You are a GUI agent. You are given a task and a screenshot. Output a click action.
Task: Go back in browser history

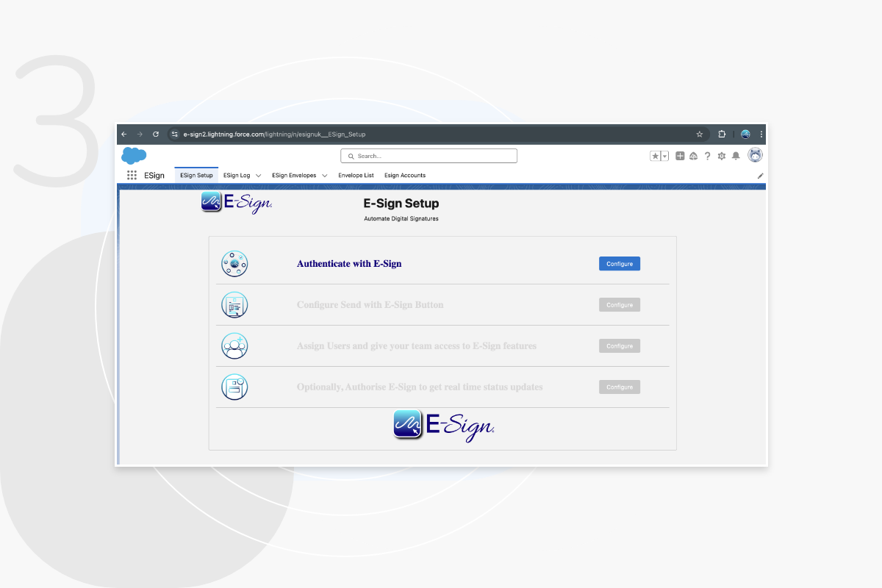pos(123,135)
